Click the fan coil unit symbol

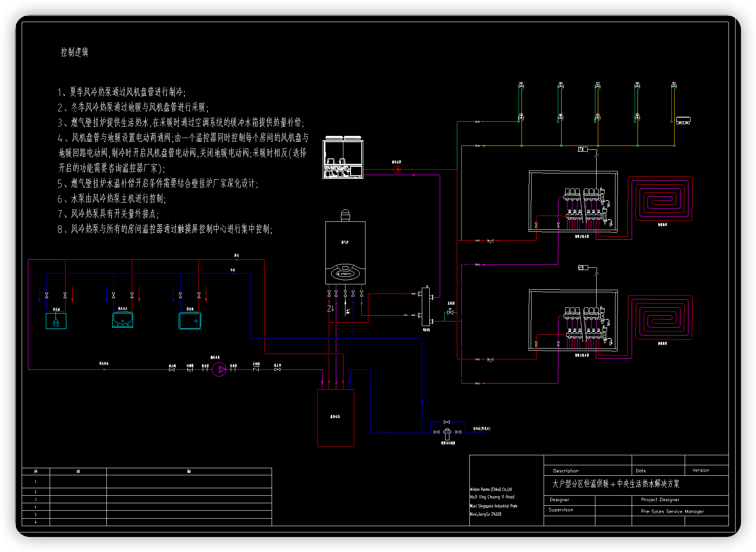coord(683,121)
